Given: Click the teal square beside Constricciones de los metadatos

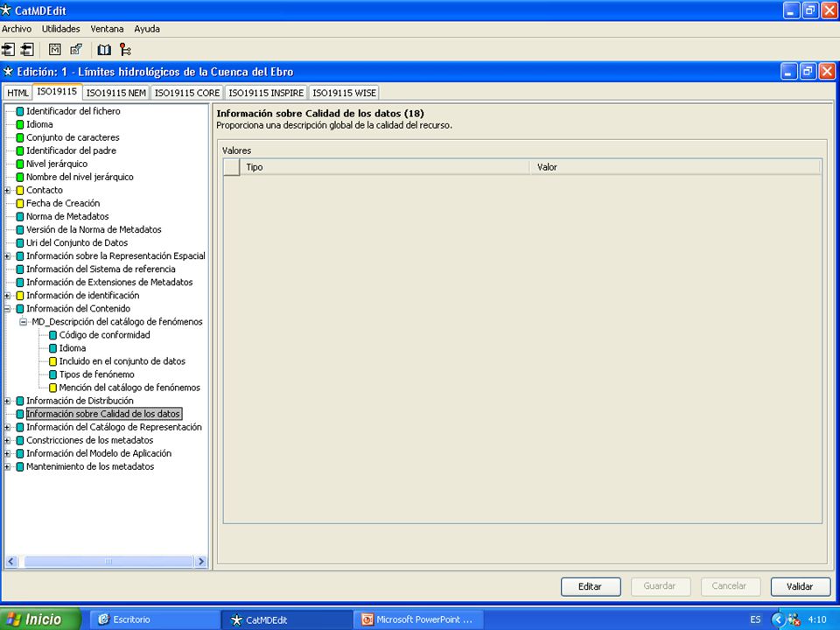Looking at the screenshot, I should 20,440.
